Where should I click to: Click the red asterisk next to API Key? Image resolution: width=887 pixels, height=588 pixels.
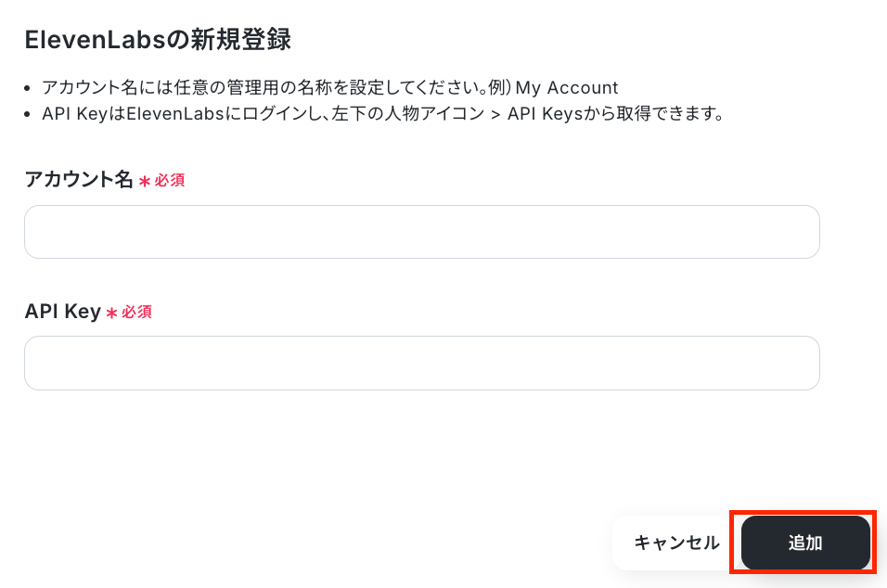click(x=111, y=313)
